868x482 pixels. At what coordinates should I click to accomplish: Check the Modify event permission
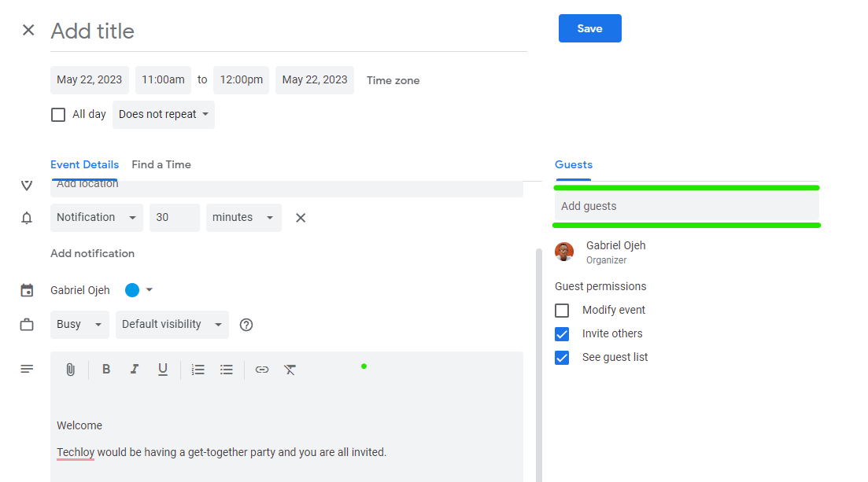coord(562,310)
